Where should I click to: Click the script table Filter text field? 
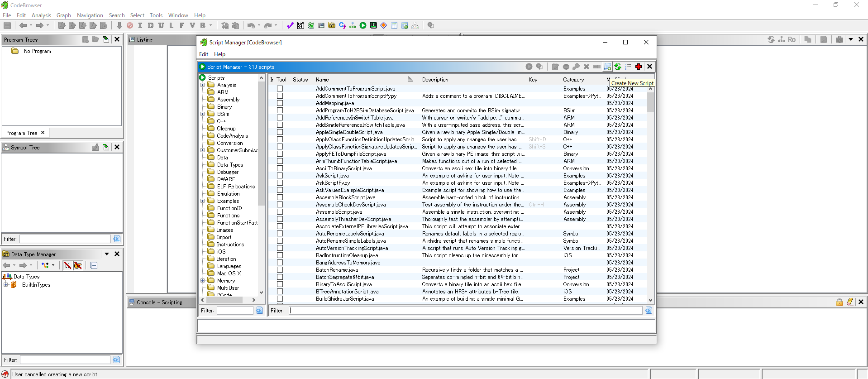point(465,311)
